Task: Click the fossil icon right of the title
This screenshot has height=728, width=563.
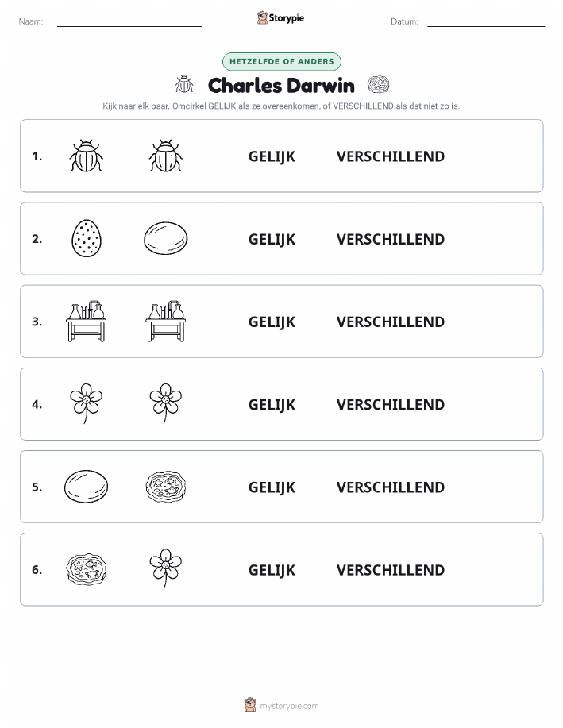Action: click(x=378, y=84)
